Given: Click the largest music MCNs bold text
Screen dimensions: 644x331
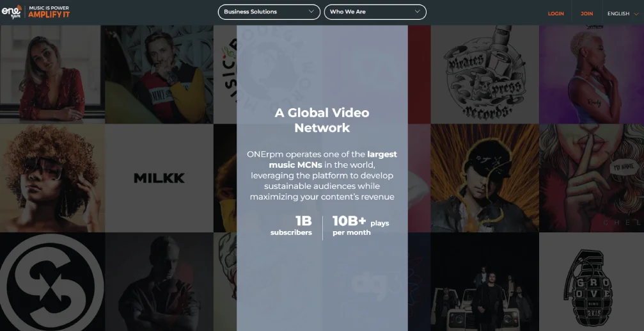Looking at the screenshot, I should pos(333,159).
